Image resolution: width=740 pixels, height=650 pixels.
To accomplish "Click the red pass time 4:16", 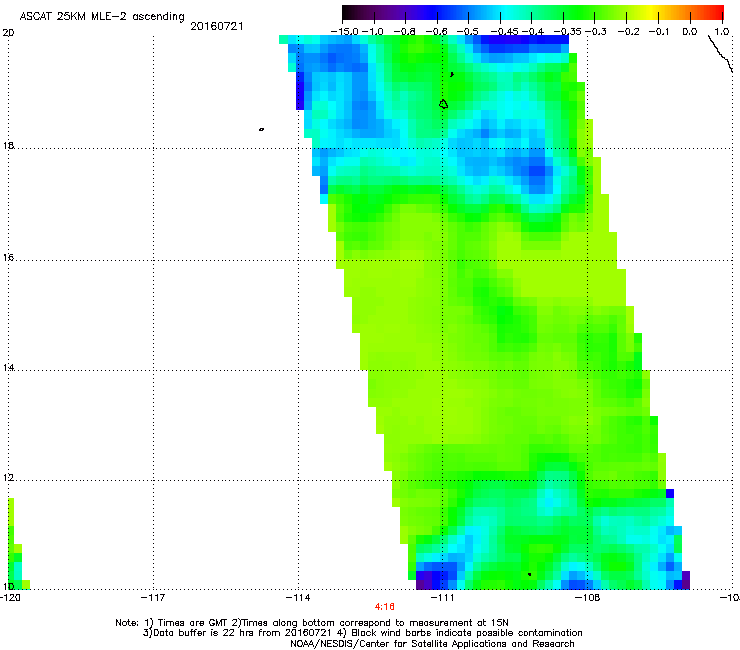I will pos(385,607).
